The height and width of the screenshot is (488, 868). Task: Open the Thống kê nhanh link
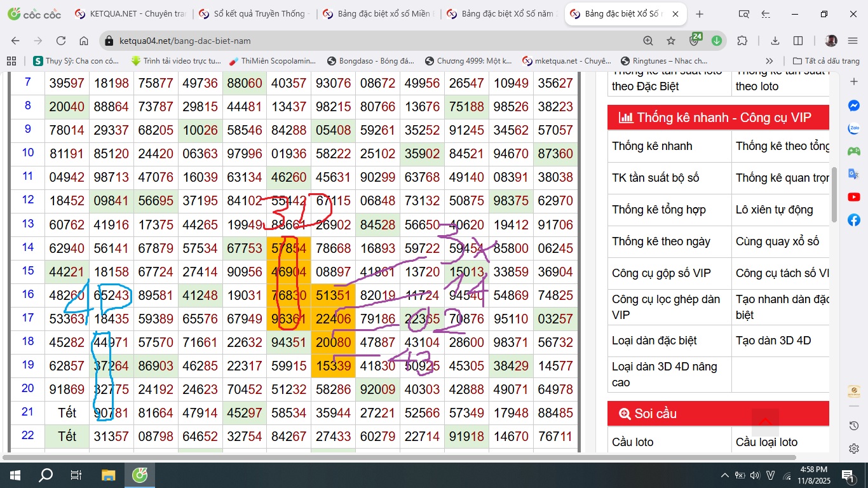click(652, 146)
